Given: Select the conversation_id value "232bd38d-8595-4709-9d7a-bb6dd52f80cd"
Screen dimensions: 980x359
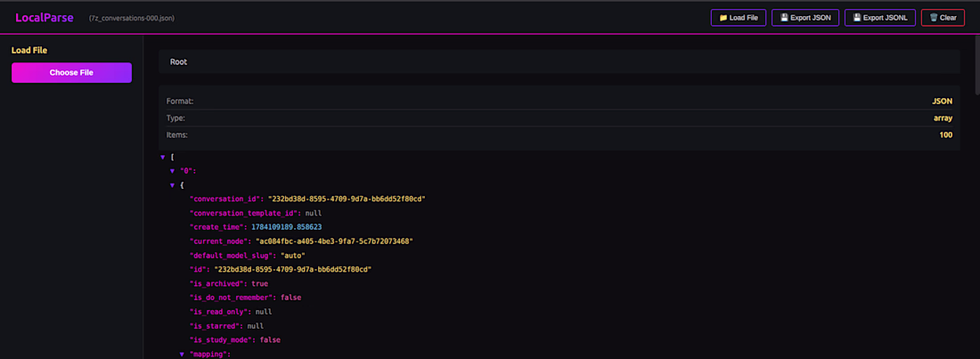Looking at the screenshot, I should (x=347, y=199).
